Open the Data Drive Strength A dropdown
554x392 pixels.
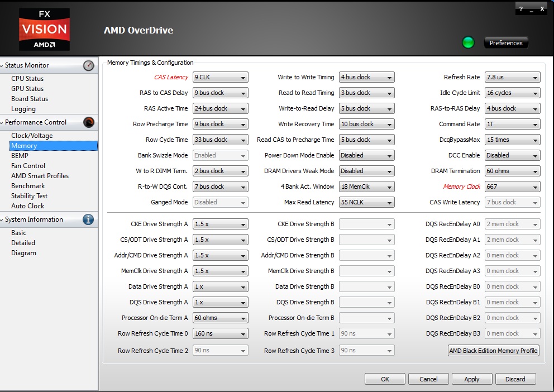[221, 286]
